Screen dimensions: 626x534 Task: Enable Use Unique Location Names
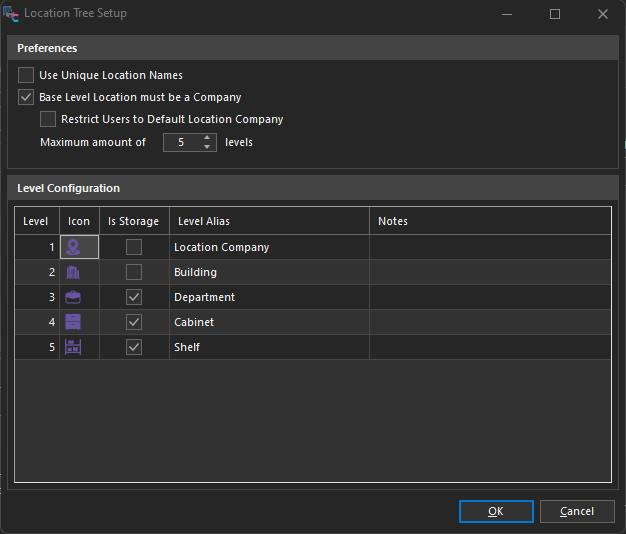[26, 75]
